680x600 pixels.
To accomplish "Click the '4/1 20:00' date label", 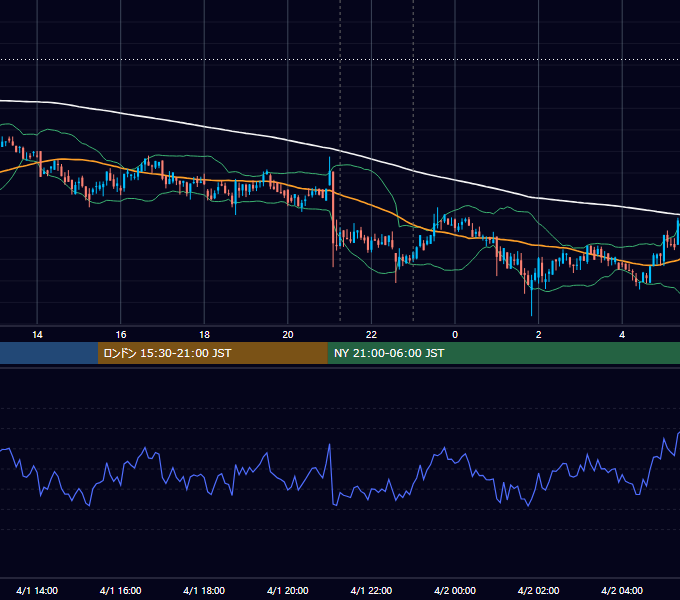I will pos(288,590).
